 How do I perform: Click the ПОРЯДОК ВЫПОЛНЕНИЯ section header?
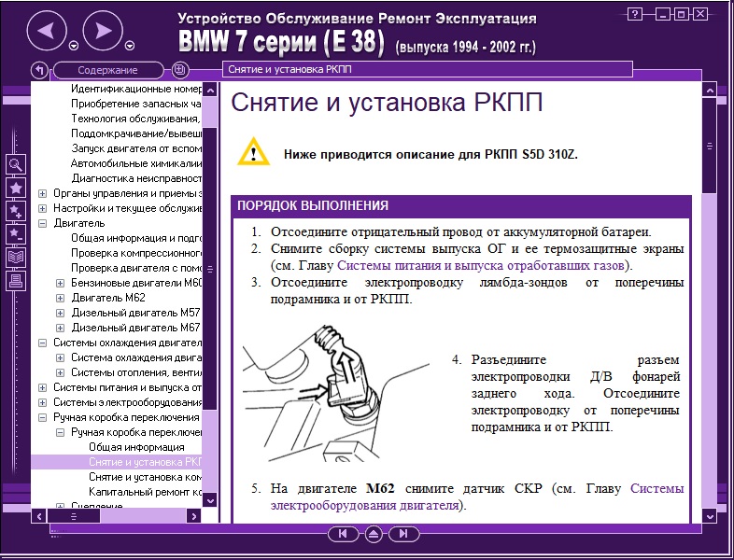click(x=461, y=206)
